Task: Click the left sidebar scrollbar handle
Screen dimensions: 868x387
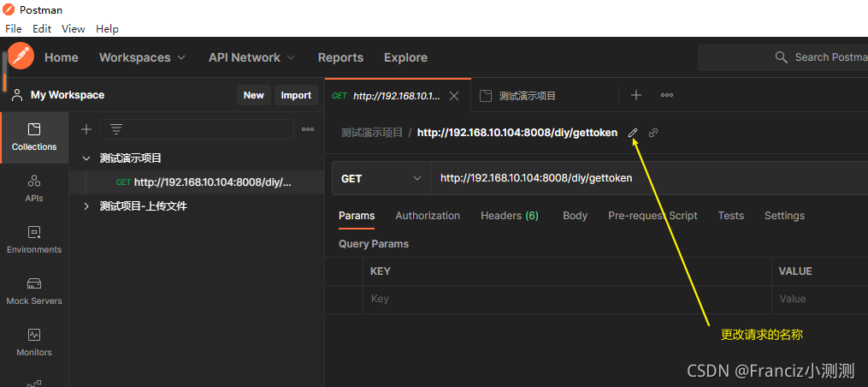Action: pyautogui.click(x=4, y=72)
